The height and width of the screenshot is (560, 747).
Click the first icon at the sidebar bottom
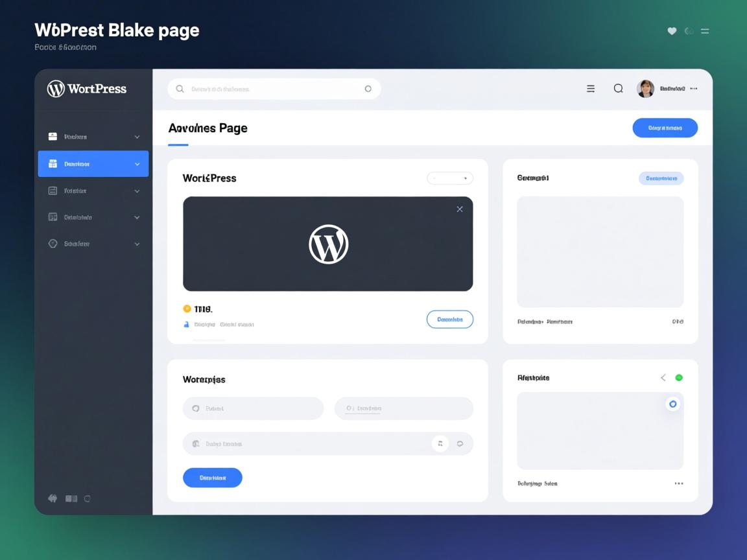pos(53,498)
